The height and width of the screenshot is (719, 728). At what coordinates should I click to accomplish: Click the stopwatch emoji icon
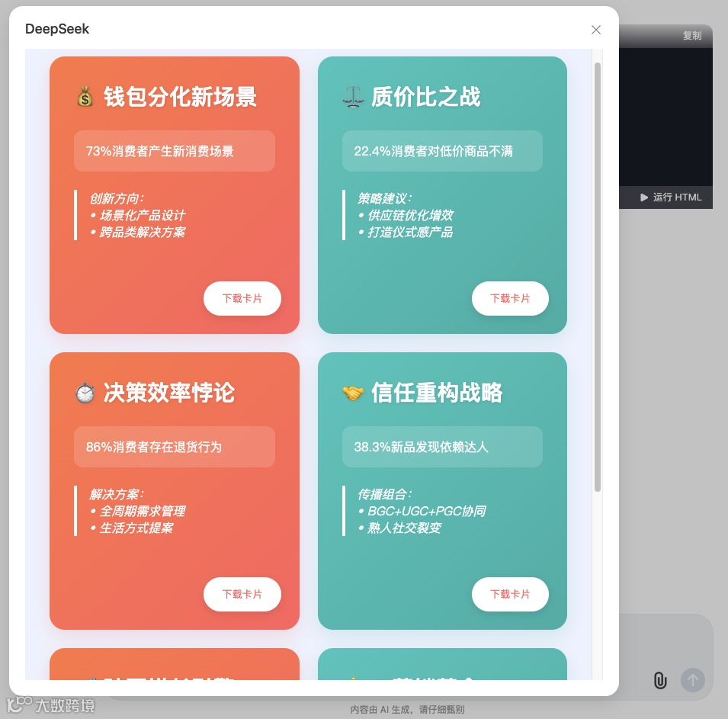[x=85, y=393]
